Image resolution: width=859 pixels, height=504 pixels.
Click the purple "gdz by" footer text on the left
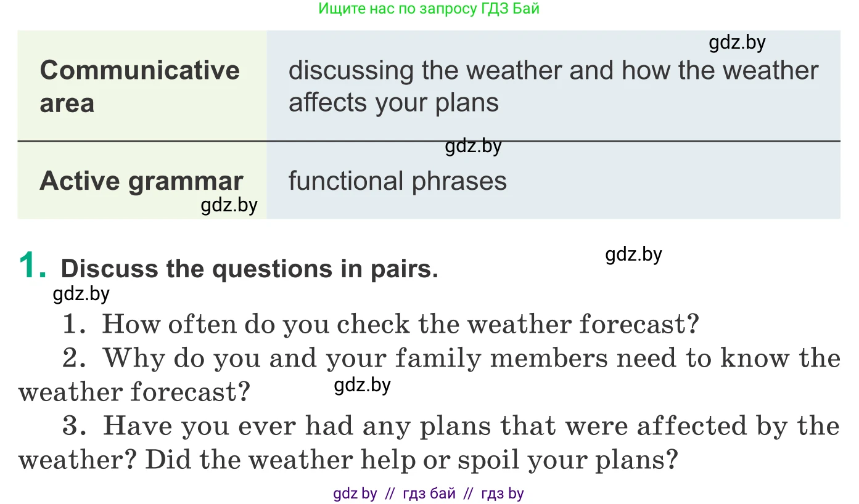click(355, 494)
